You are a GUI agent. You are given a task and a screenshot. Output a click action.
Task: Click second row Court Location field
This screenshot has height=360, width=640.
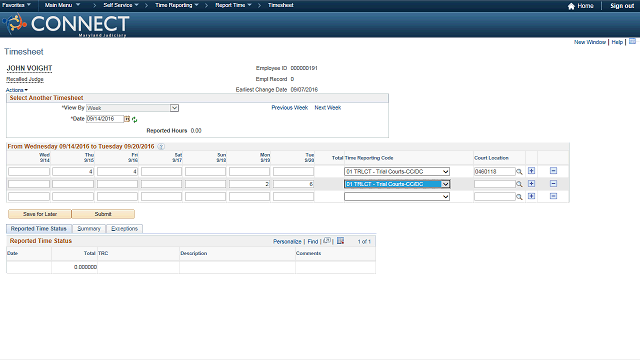click(x=494, y=184)
